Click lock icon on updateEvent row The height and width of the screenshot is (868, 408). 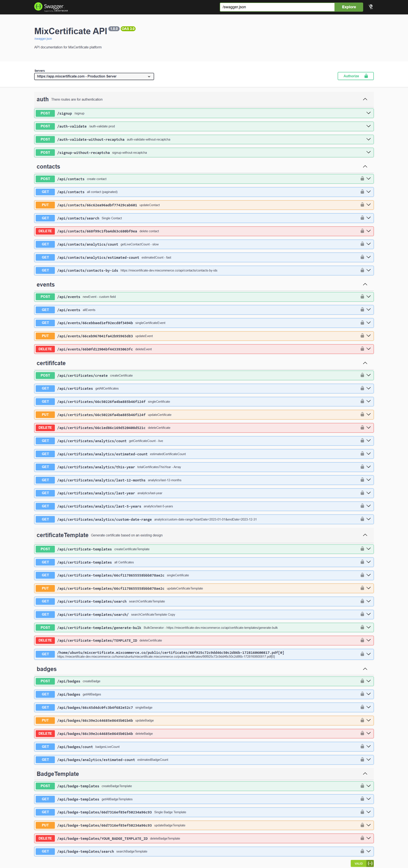[362, 336]
